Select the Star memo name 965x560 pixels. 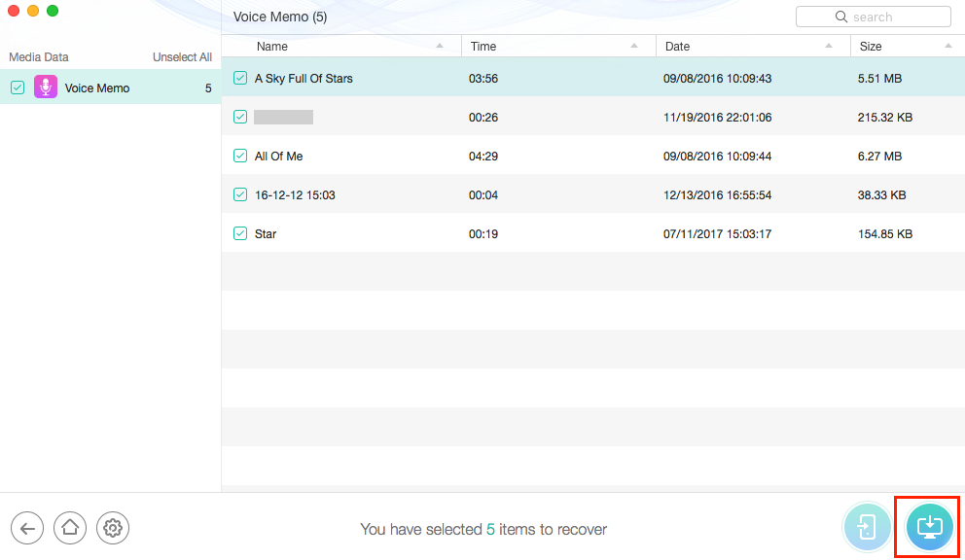[x=266, y=234]
